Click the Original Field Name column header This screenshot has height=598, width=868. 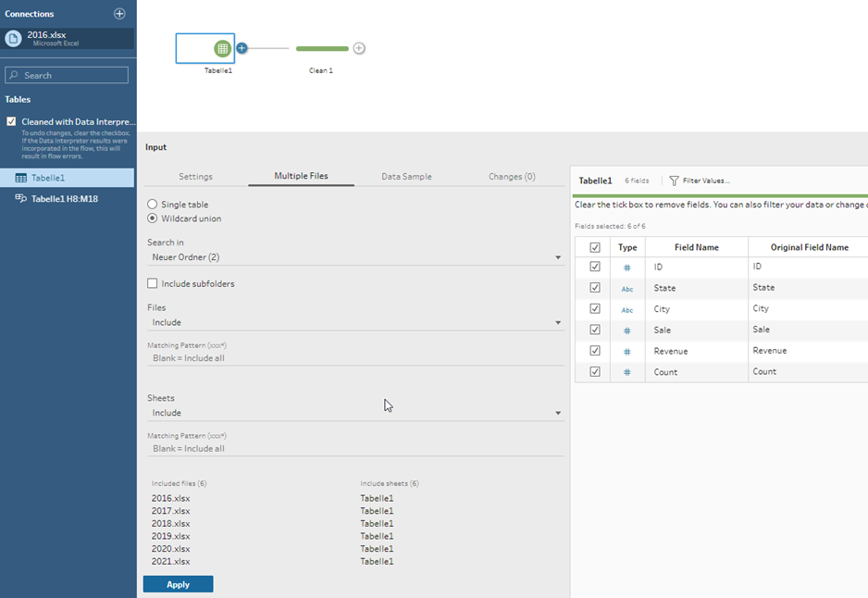810,247
